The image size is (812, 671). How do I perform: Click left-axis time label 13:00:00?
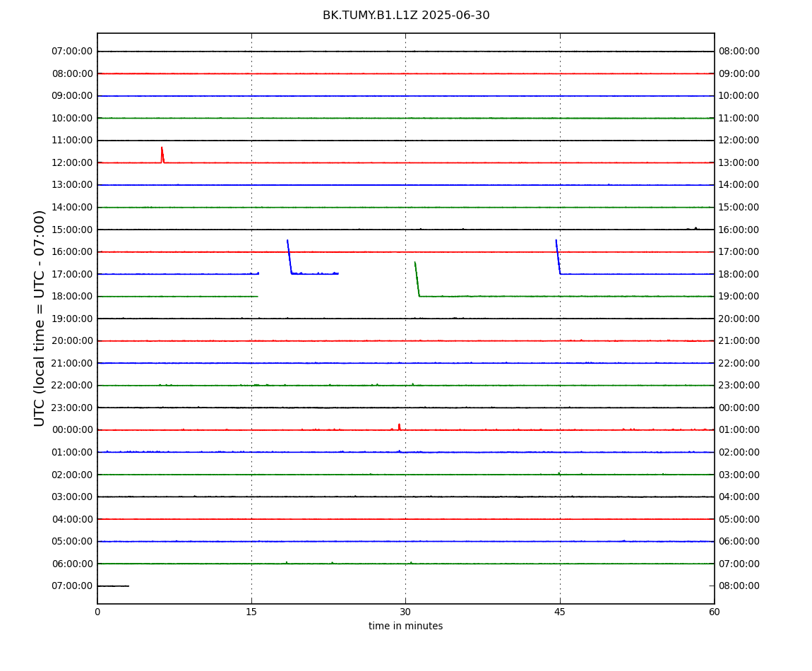click(x=73, y=185)
